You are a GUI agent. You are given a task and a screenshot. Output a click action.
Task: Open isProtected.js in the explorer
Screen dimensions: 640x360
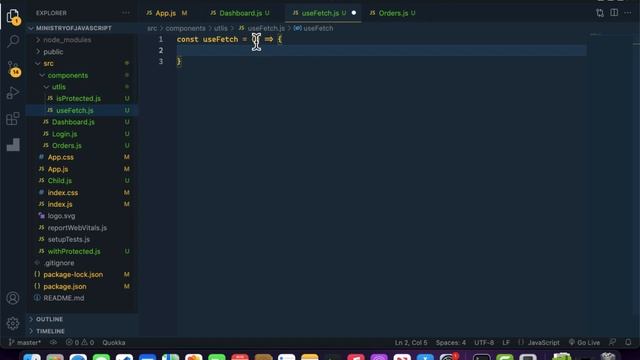point(78,99)
